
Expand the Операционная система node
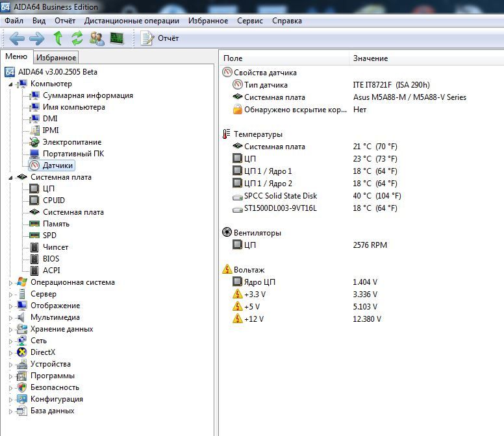(x=10, y=283)
